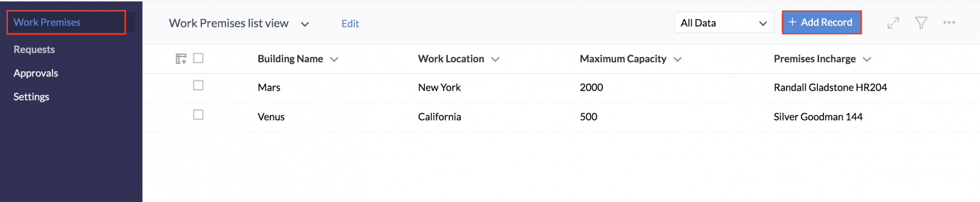Viewport: 980px width, 202px height.
Task: Click the add column table icon
Action: [x=181, y=59]
